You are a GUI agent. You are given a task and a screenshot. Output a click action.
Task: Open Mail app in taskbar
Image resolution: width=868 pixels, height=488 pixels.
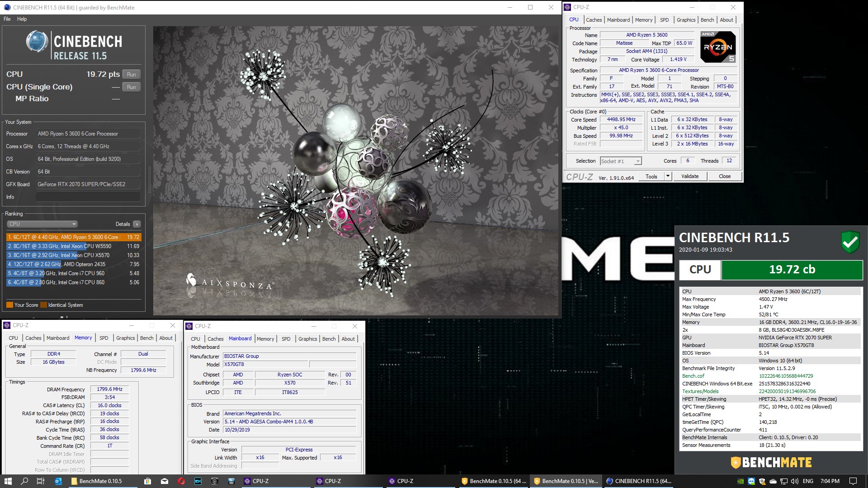(164, 481)
